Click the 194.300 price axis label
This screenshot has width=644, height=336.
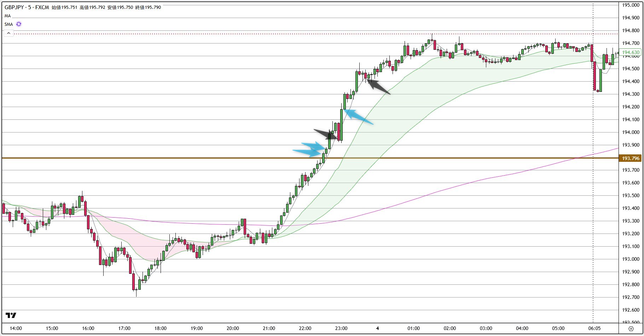pyautogui.click(x=631, y=94)
